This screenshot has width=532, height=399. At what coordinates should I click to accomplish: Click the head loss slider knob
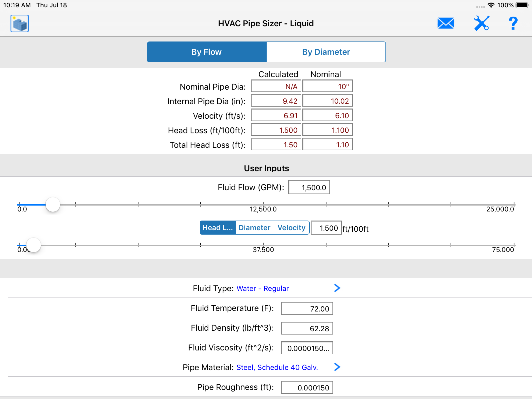click(33, 245)
